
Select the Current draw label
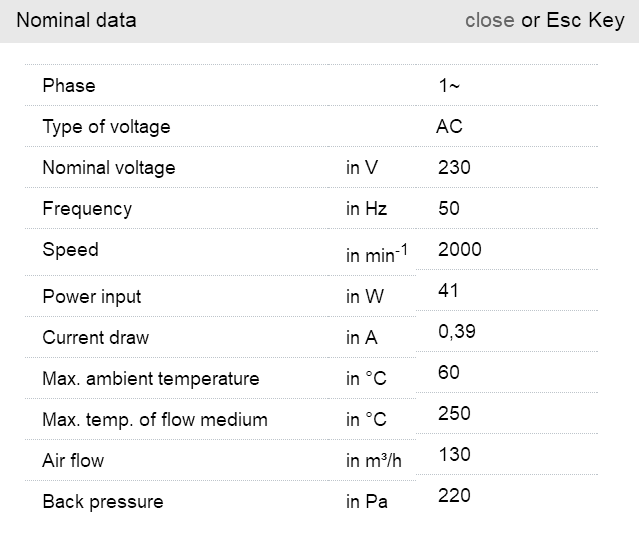click(x=95, y=338)
